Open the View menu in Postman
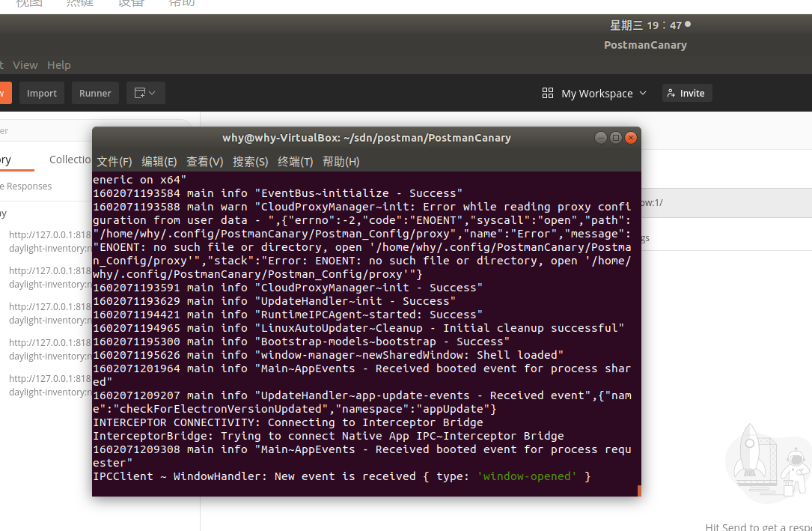Screen dimensions: 812x531 25,65
